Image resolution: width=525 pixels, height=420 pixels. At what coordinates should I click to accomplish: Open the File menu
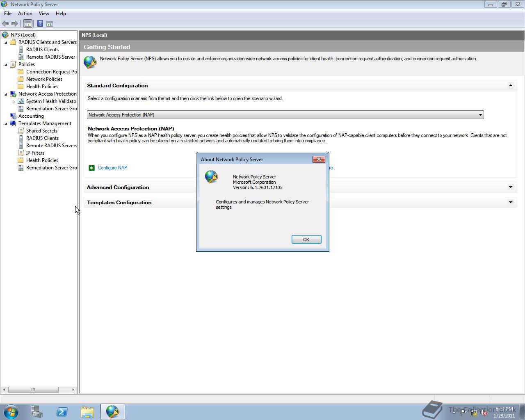[x=8, y=14]
